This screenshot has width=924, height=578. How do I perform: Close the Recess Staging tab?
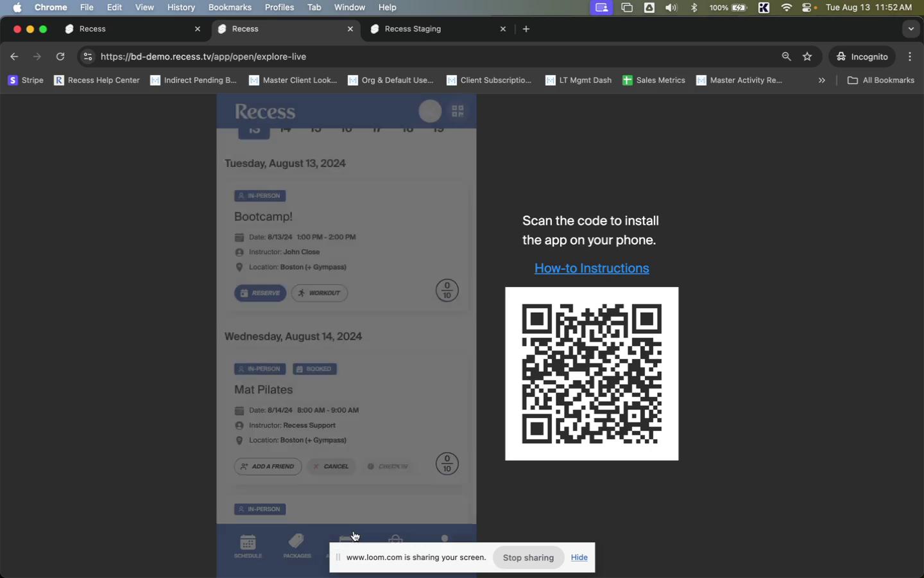tap(503, 29)
